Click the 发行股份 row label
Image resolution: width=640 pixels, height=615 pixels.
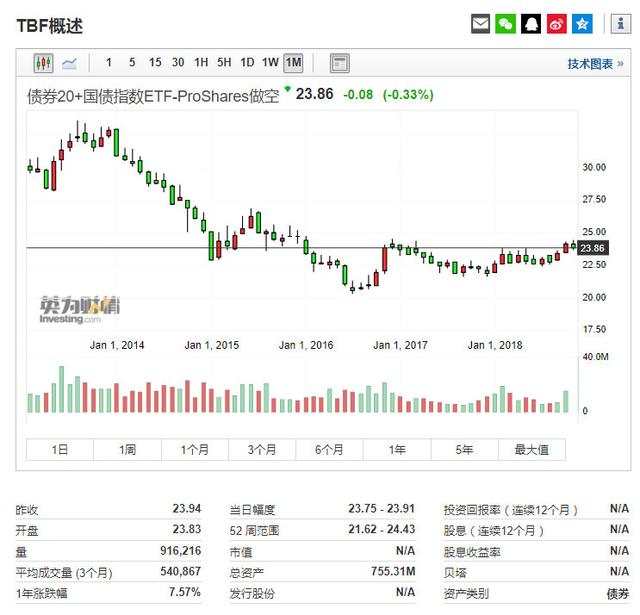tap(252, 593)
